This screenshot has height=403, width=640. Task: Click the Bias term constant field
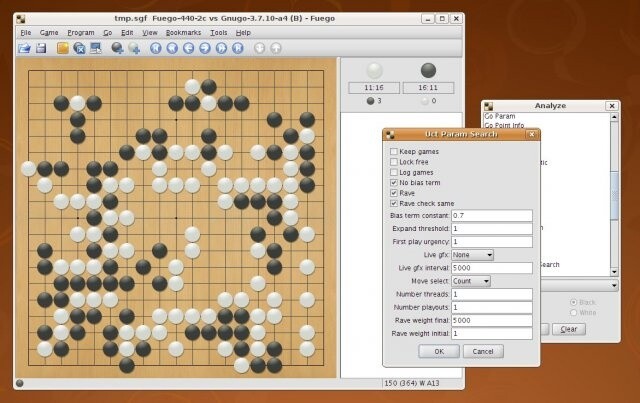[x=491, y=216]
